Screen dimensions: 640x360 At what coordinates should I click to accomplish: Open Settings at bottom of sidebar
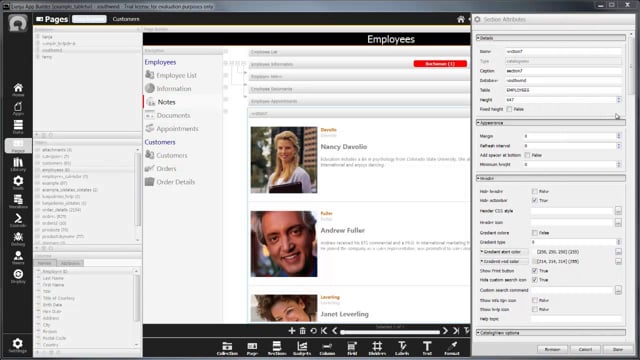18,345
